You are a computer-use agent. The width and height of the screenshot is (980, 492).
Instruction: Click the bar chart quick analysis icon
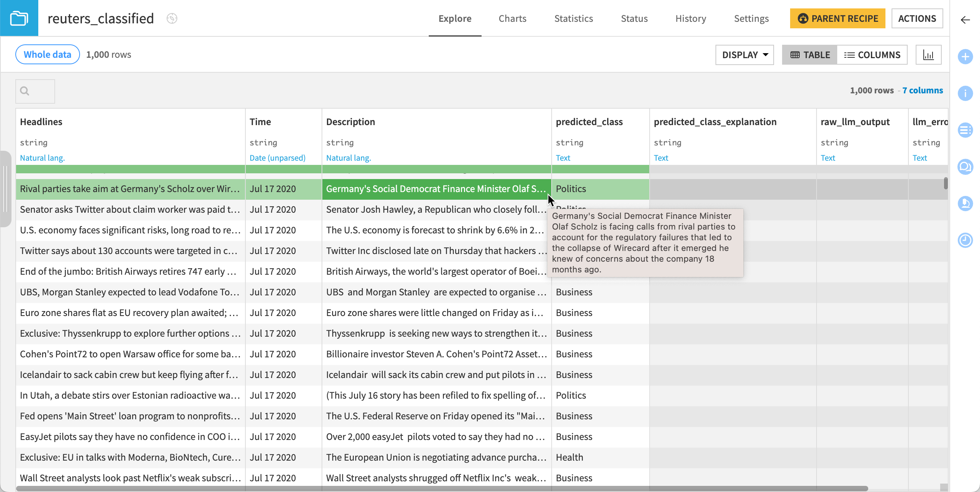[928, 55]
